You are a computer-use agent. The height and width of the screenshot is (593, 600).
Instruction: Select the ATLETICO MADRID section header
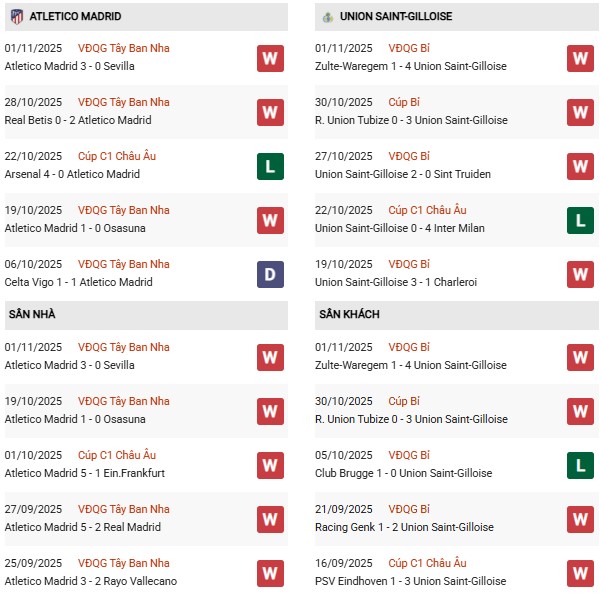(75, 17)
